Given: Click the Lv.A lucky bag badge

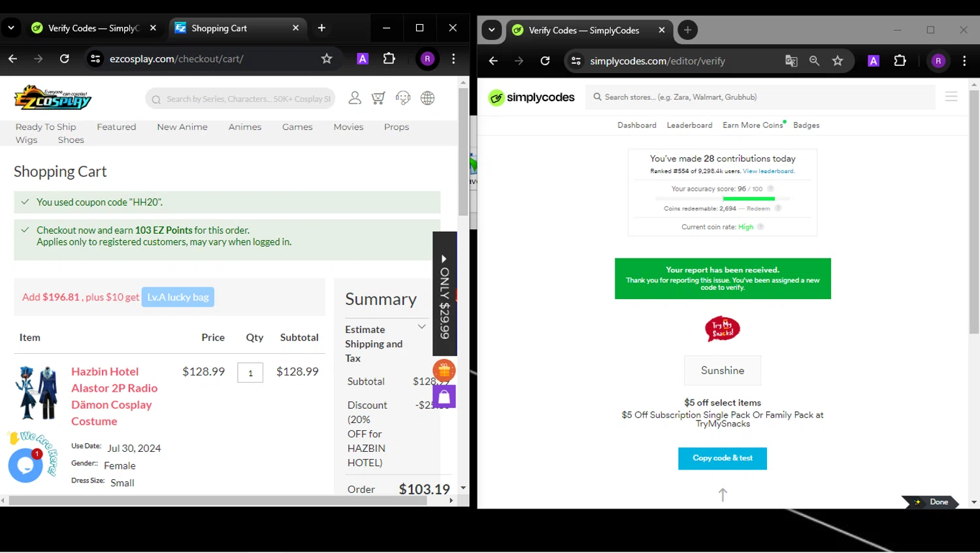Looking at the screenshot, I should pyautogui.click(x=178, y=297).
